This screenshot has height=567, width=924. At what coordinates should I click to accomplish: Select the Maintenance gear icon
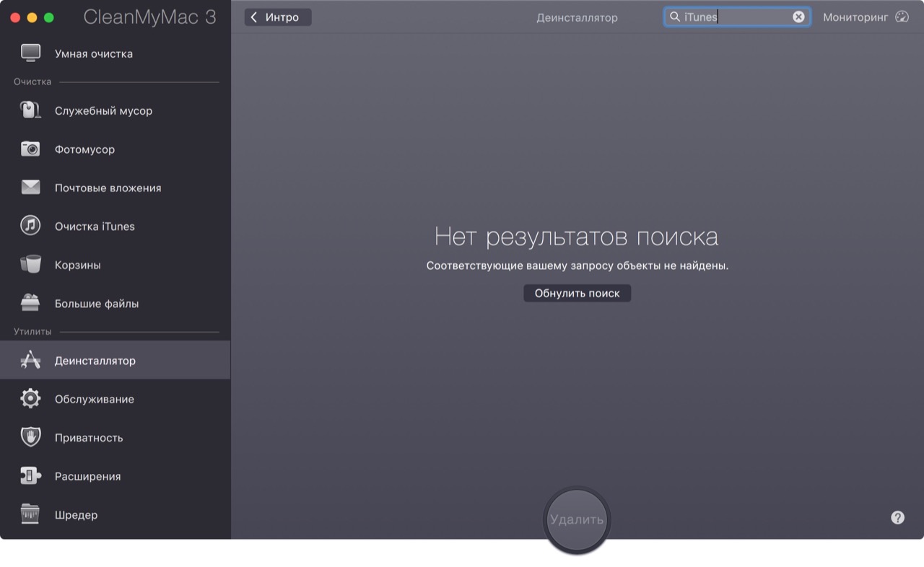coord(30,399)
